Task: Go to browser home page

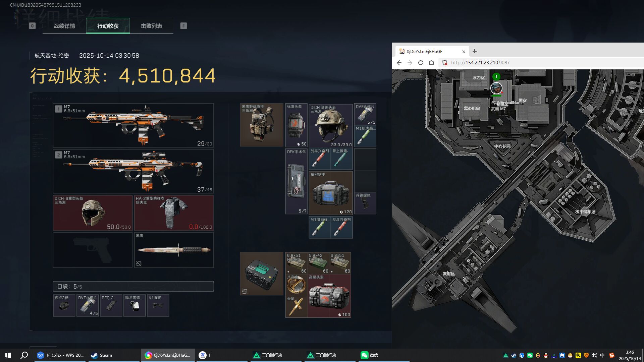Action: tap(431, 63)
